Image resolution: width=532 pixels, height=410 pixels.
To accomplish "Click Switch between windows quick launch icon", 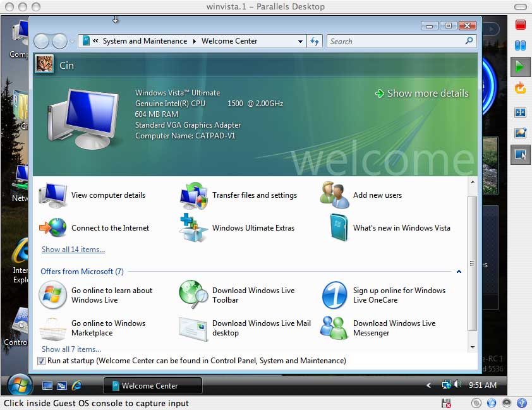I will (62, 385).
